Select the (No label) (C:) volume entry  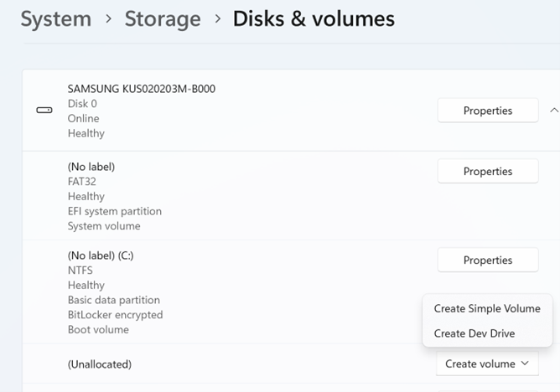(104, 255)
